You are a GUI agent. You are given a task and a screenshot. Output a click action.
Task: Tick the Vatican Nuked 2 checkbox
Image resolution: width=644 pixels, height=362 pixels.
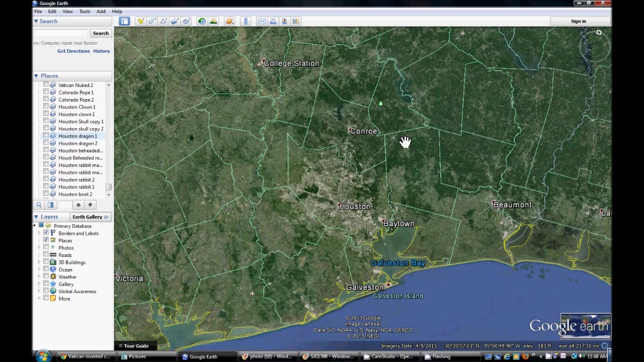click(x=46, y=85)
